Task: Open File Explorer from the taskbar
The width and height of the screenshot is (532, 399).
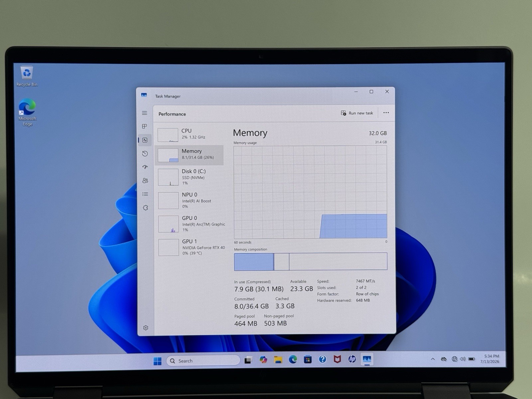Action: [x=278, y=360]
